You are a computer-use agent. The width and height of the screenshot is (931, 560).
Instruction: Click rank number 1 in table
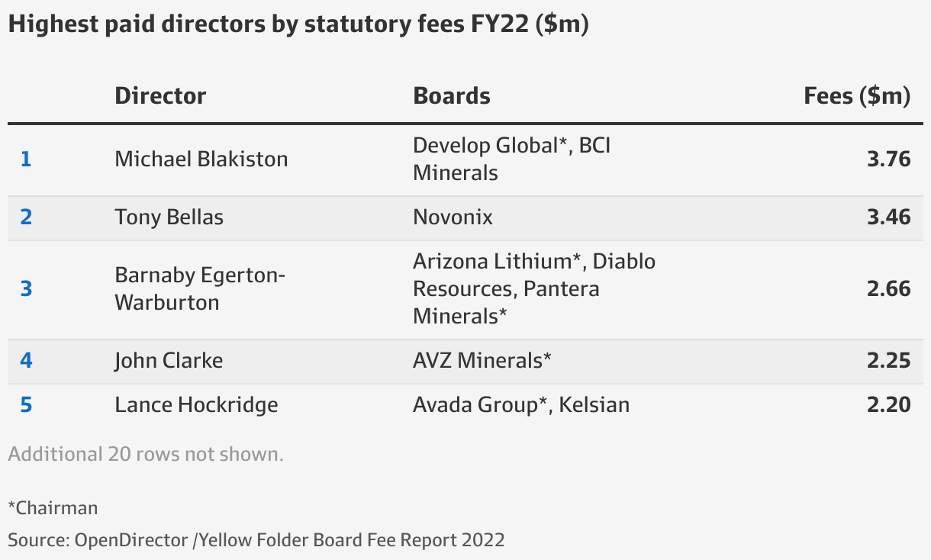[x=26, y=159]
